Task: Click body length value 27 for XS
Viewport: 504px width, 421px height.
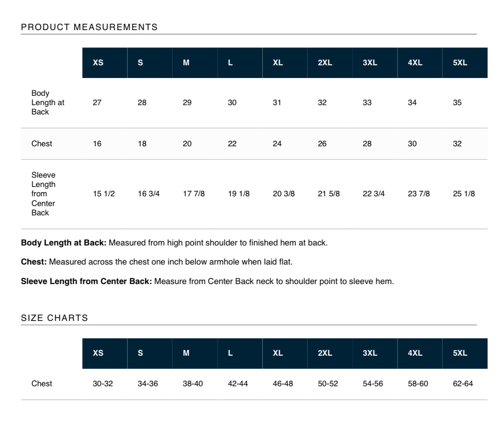Action: pos(97,103)
